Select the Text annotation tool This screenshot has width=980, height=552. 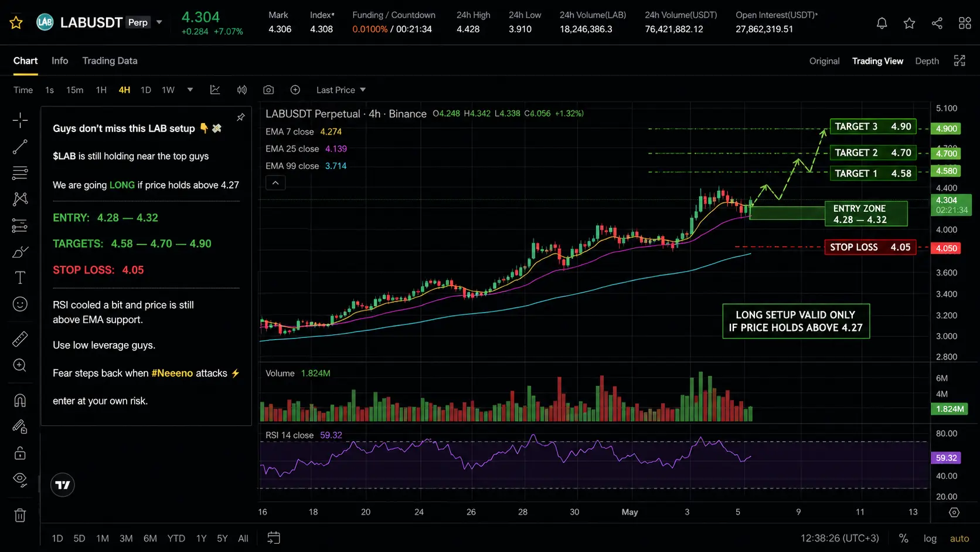coord(20,278)
